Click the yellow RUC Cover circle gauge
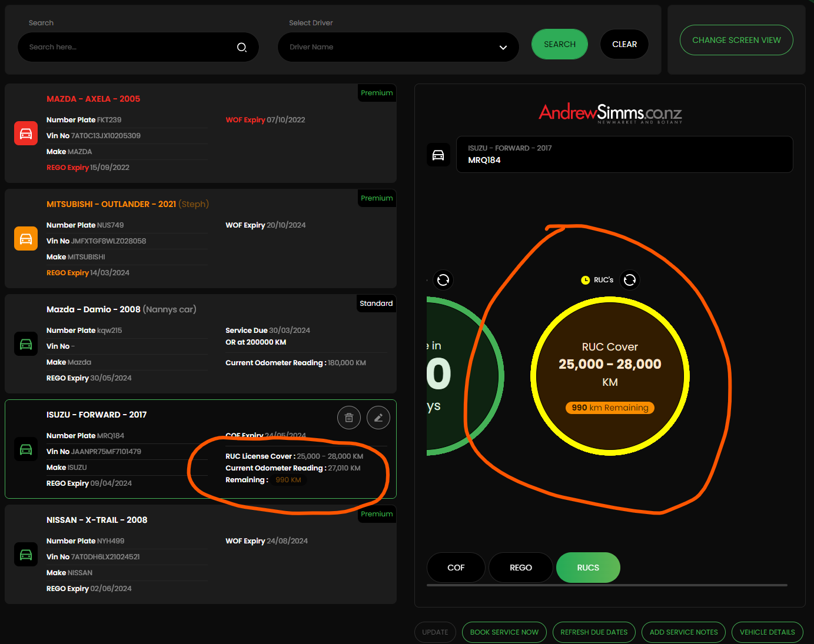Viewport: 814px width, 644px height. tap(610, 376)
